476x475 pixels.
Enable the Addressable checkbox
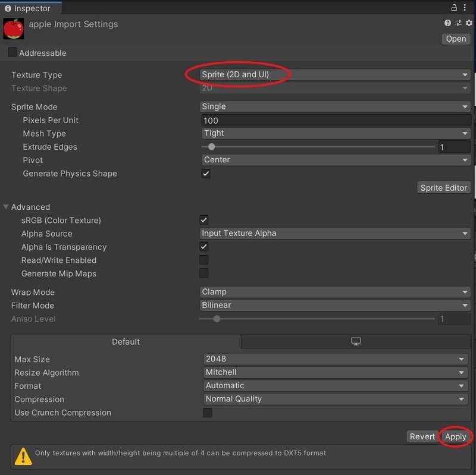coord(12,53)
